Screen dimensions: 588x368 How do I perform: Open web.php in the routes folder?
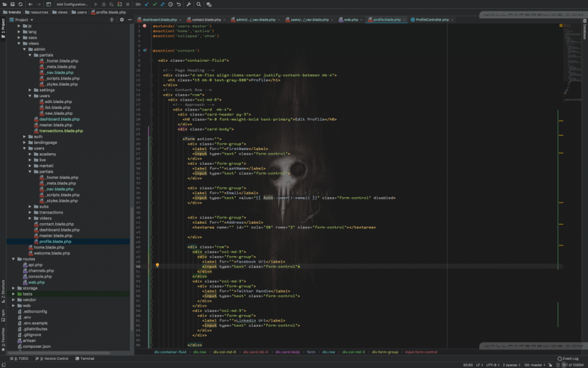[36, 282]
